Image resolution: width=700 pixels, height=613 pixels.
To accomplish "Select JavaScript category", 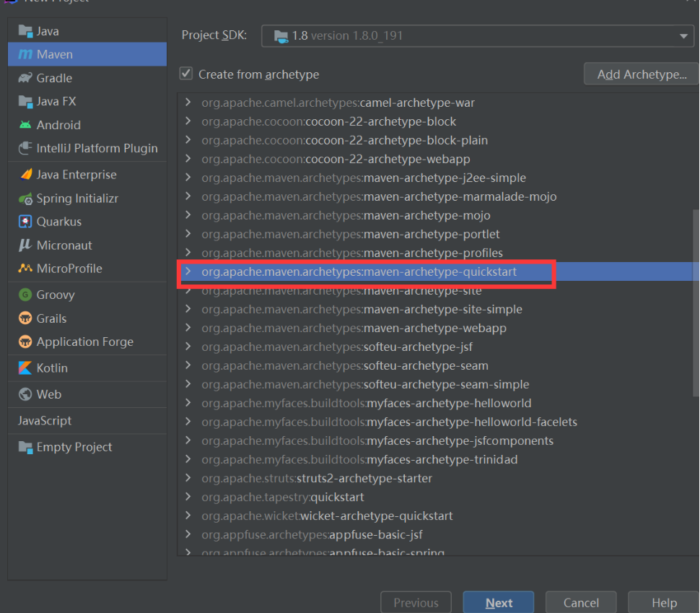I will click(x=45, y=421).
